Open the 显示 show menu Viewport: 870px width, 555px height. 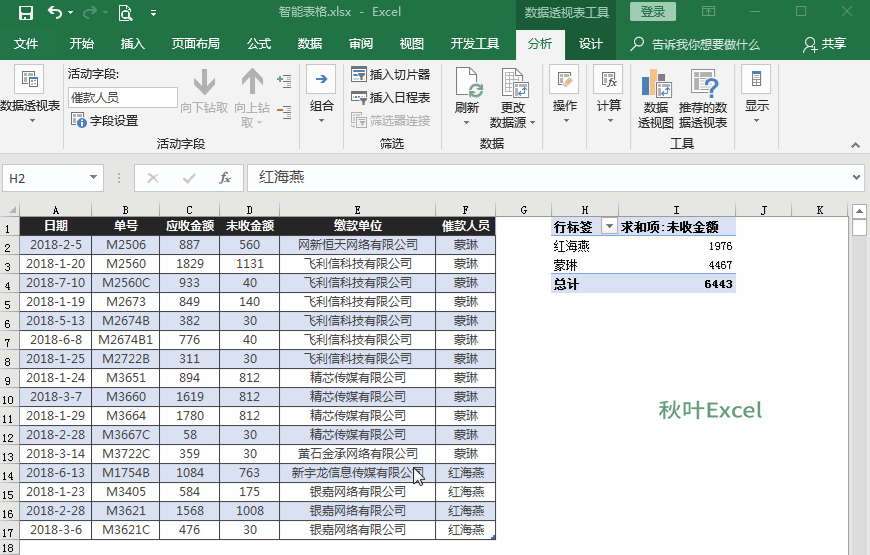coord(757,95)
